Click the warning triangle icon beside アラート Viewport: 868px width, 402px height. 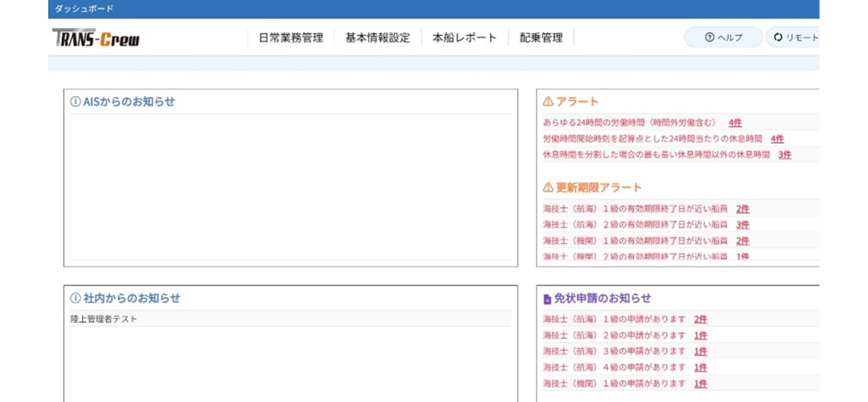548,101
